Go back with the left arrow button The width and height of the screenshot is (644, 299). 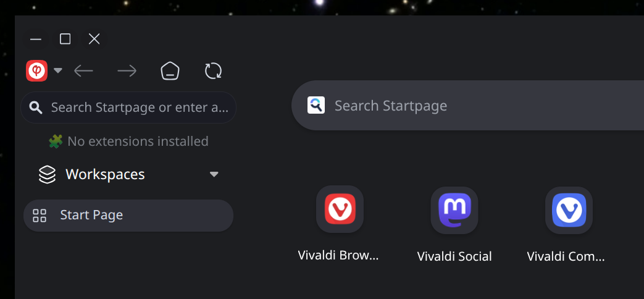tap(84, 71)
